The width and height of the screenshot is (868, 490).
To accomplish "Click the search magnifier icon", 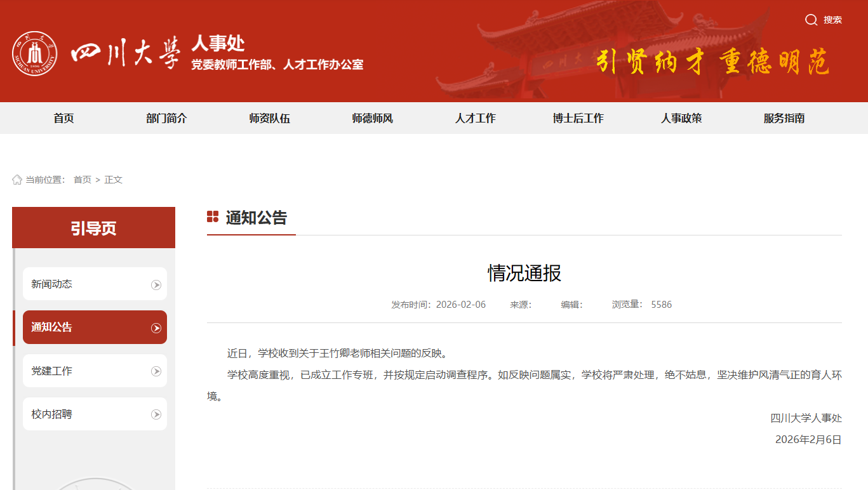I will [x=811, y=20].
